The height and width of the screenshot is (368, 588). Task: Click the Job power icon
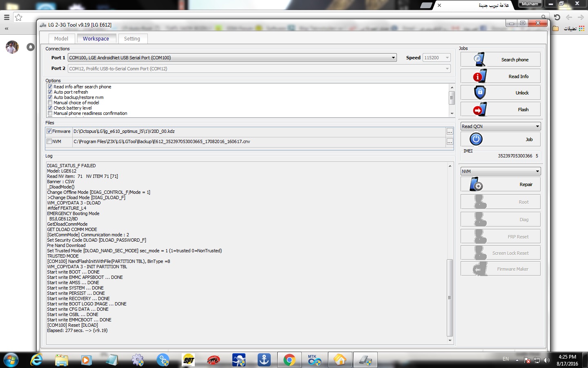tap(476, 139)
